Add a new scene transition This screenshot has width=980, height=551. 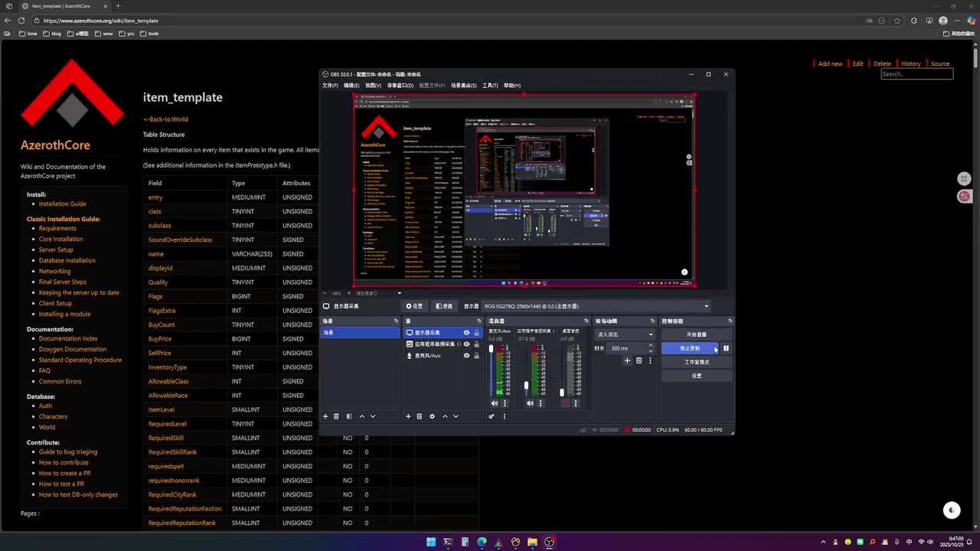pyautogui.click(x=627, y=360)
